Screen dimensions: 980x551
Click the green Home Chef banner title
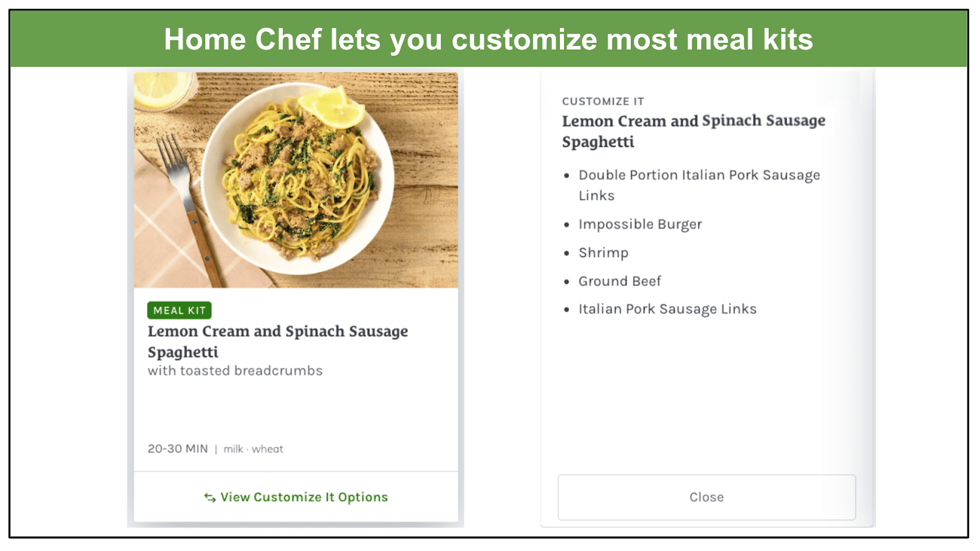click(x=488, y=40)
